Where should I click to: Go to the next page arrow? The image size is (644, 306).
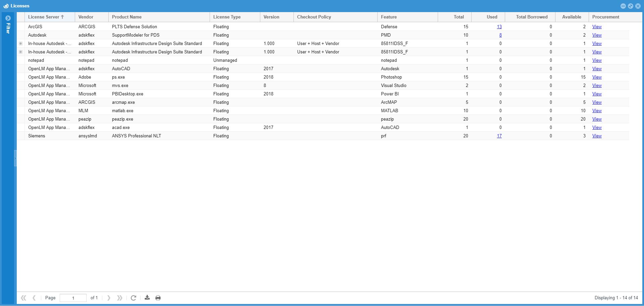click(109, 298)
